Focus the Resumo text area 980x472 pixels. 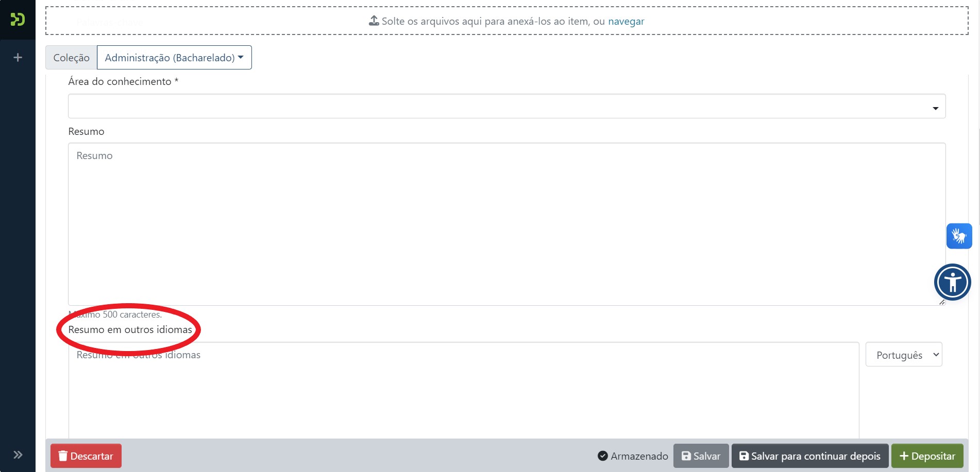[506, 224]
